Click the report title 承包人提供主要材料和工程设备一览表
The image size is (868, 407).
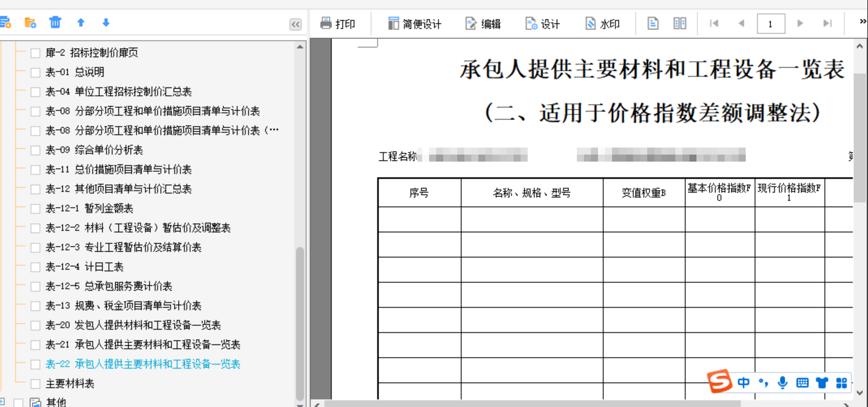coord(652,69)
